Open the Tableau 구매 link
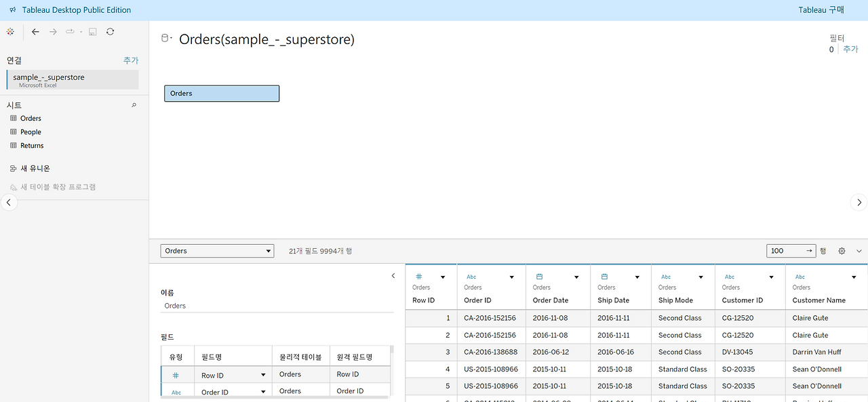This screenshot has height=402, width=868. pyautogui.click(x=821, y=10)
